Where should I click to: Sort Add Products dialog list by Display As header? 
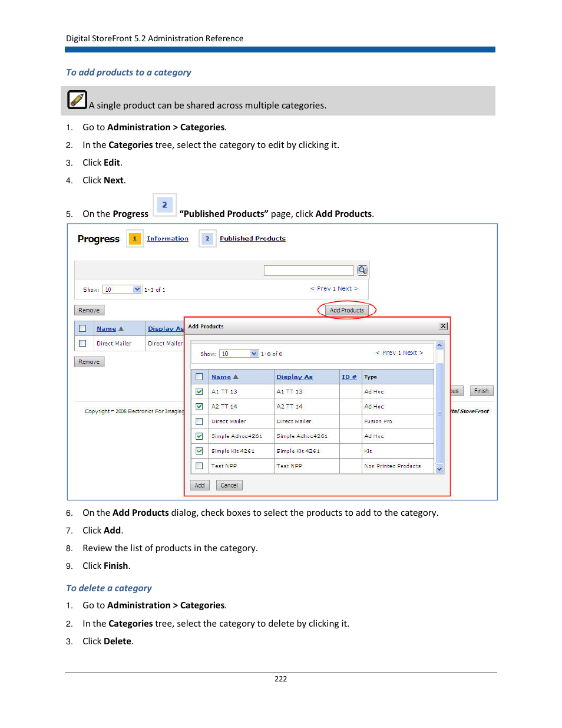(295, 377)
